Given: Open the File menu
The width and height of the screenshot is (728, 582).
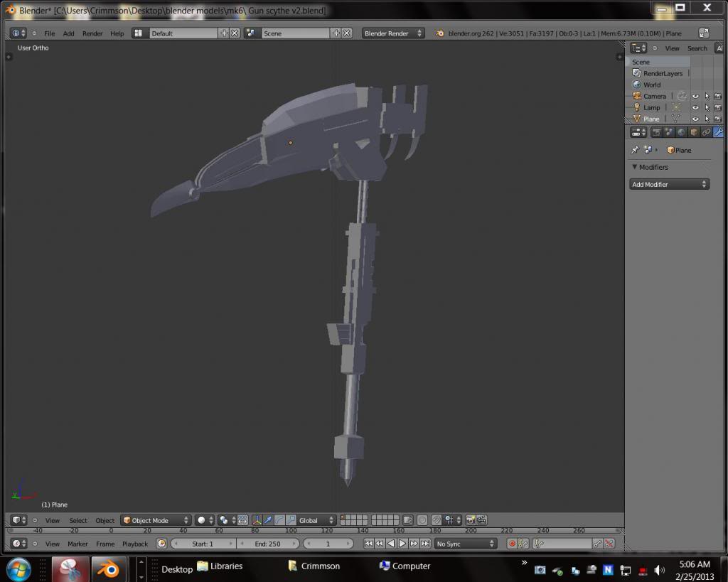Looking at the screenshot, I should pos(49,33).
